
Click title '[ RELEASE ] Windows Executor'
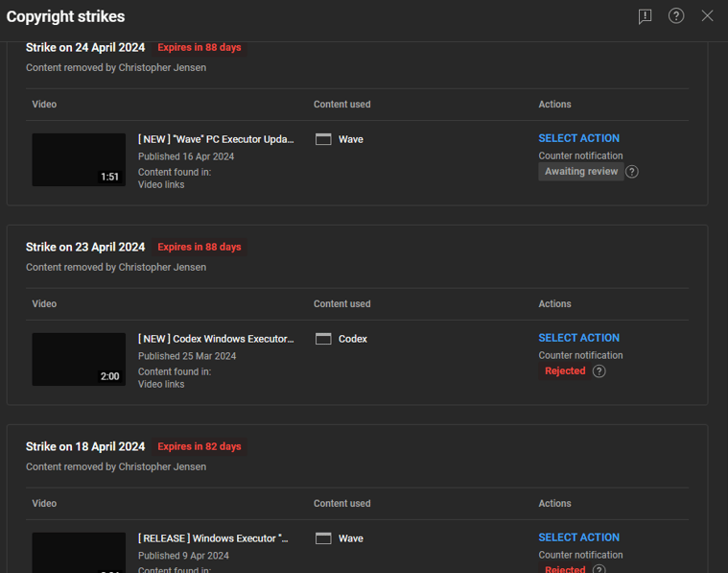point(213,538)
